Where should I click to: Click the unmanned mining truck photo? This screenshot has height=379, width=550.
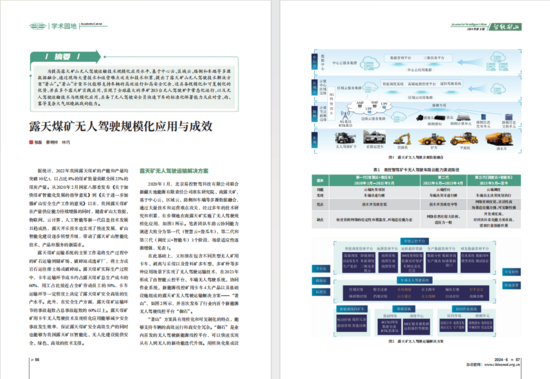click(345, 138)
